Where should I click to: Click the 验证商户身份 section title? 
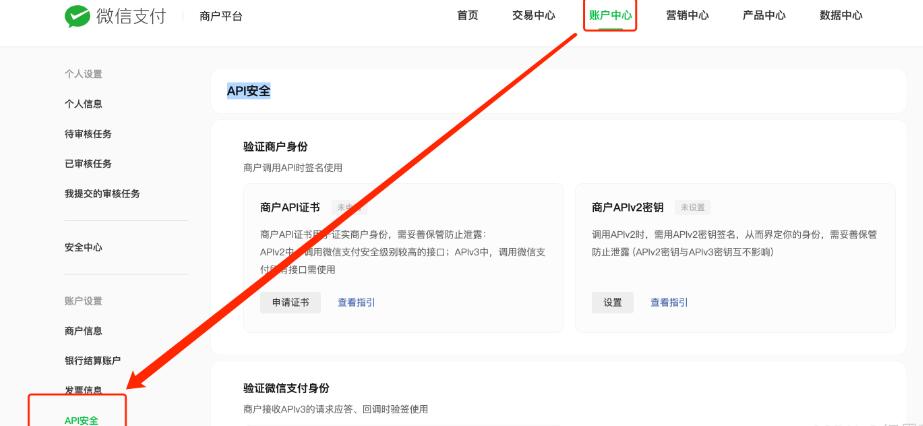click(x=275, y=147)
